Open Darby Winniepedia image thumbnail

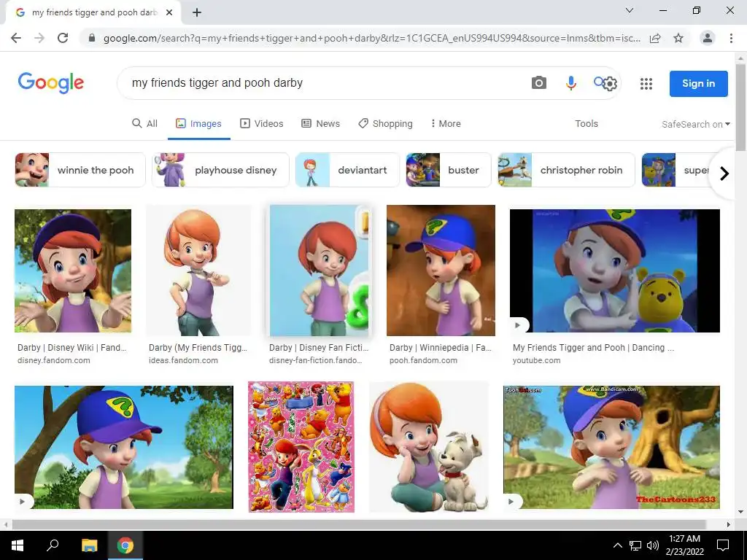[441, 271]
